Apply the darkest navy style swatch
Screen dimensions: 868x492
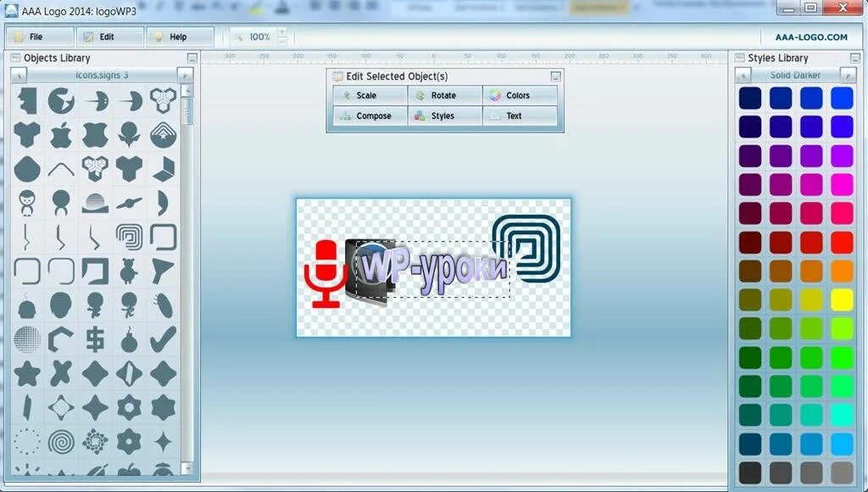pyautogui.click(x=750, y=98)
